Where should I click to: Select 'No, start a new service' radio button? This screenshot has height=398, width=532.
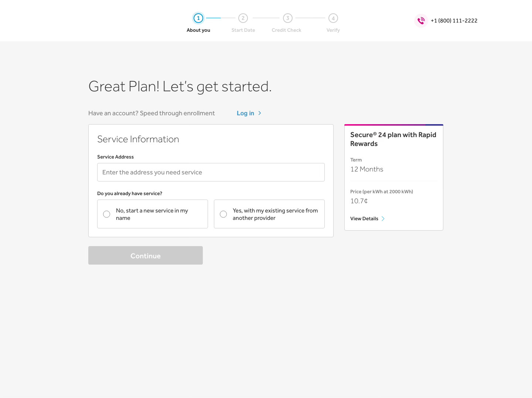coord(107,214)
